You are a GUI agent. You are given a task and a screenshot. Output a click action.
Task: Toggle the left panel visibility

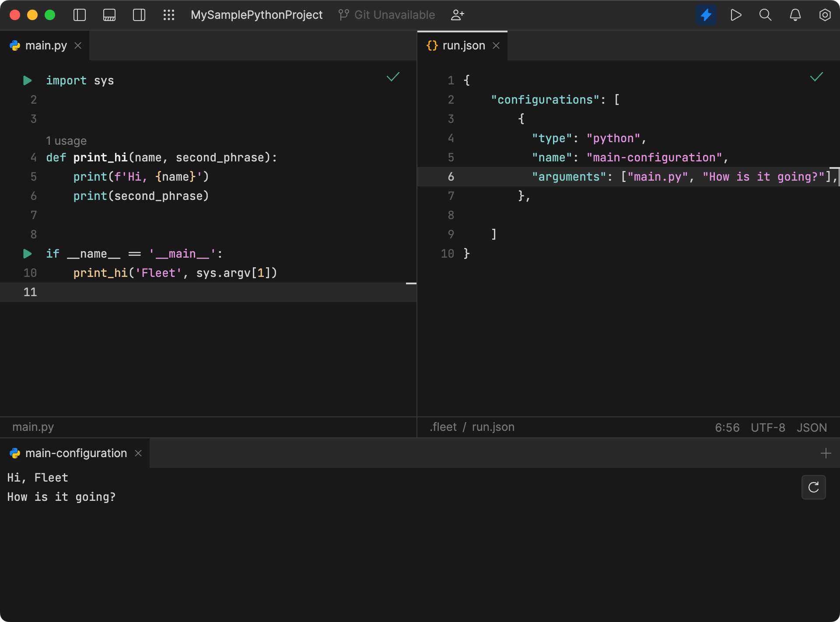[80, 14]
